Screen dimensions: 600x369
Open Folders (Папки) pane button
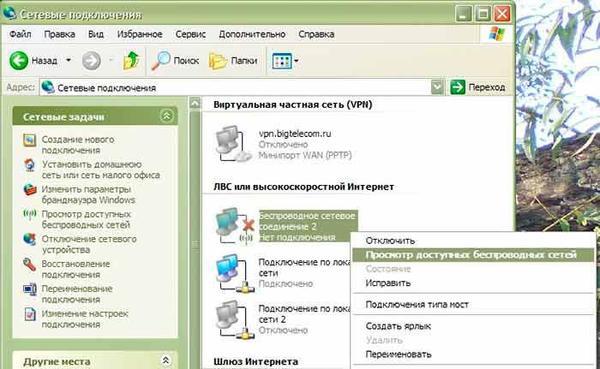pyautogui.click(x=233, y=60)
